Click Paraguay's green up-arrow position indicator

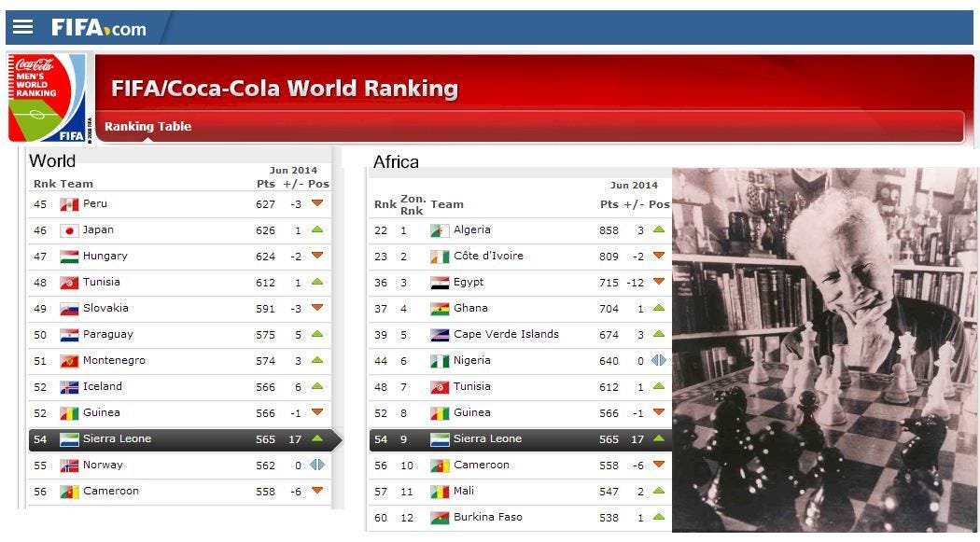click(317, 333)
